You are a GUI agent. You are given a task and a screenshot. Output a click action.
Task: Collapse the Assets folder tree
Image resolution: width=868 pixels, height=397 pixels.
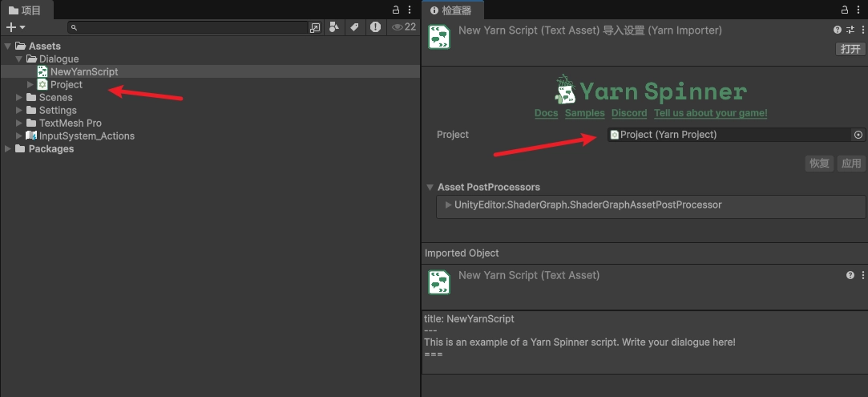point(8,46)
